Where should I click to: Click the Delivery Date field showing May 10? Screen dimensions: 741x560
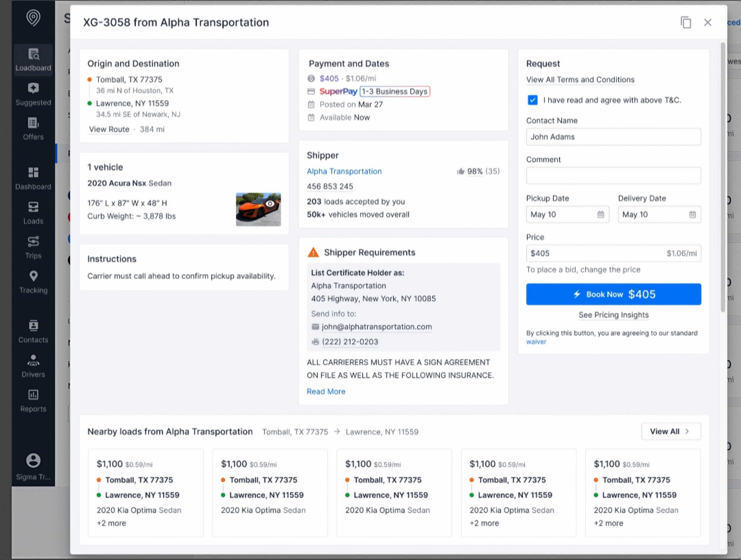[x=659, y=215]
